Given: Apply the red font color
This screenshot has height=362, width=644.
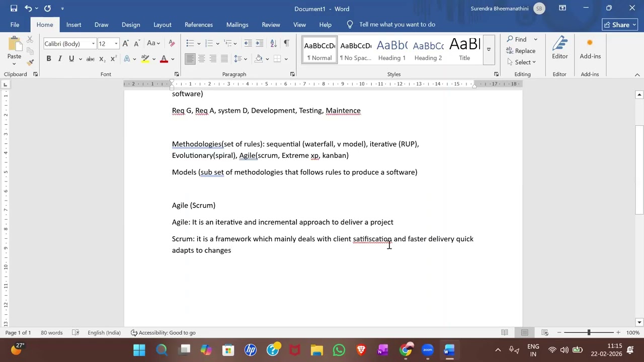Looking at the screenshot, I should click(x=164, y=59).
